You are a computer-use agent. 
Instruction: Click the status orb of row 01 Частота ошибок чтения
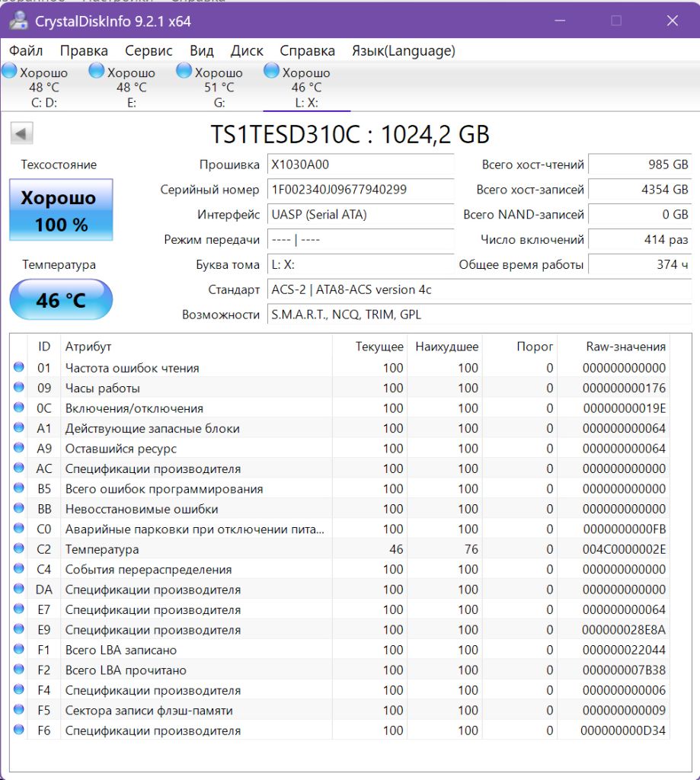(19, 367)
